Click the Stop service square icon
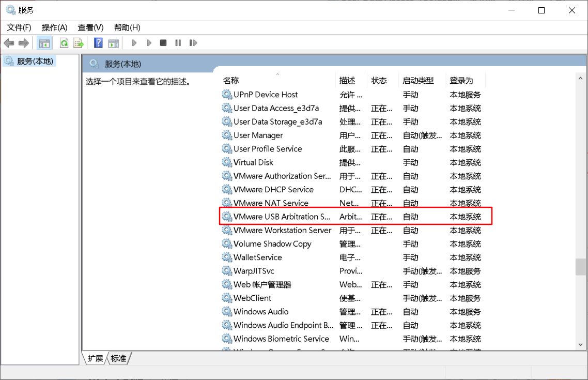The image size is (588, 380). 163,43
